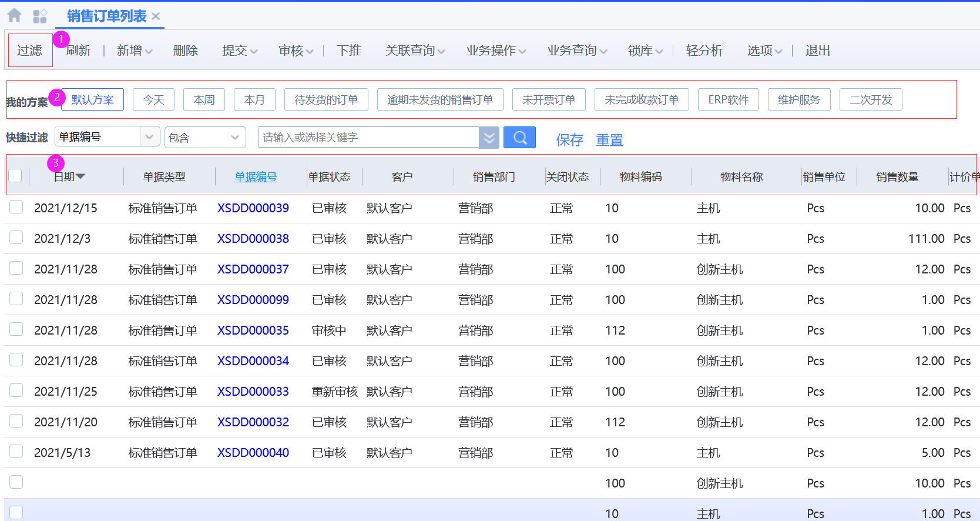Screen dimensions: 980x521
Task: Click 轻分析 in the toolbar
Action: click(x=704, y=51)
